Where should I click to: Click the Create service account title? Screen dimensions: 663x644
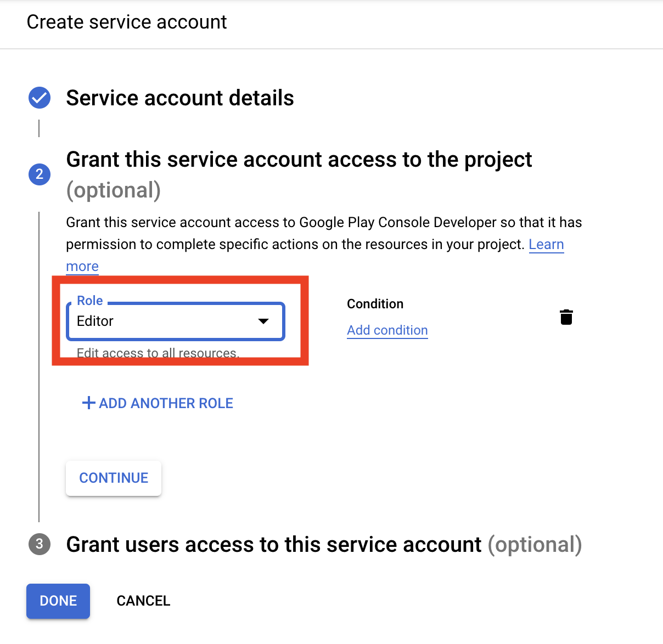click(x=126, y=22)
